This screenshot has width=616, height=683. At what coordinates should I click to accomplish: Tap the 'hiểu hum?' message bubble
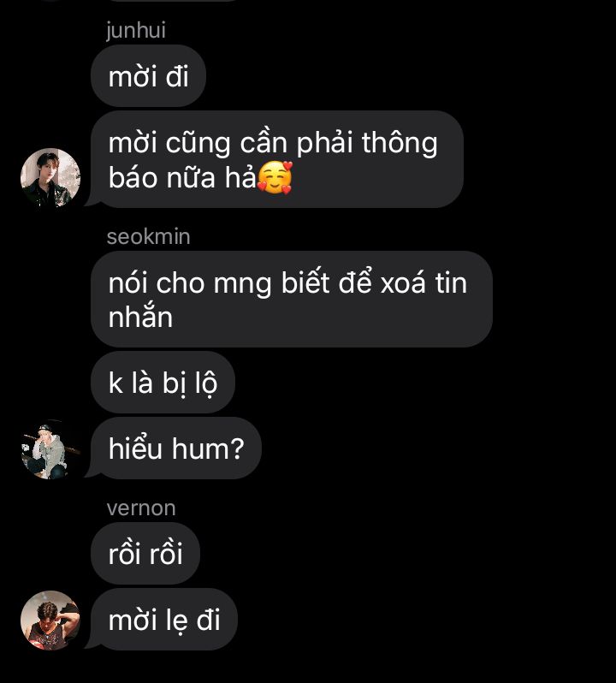coord(176,448)
